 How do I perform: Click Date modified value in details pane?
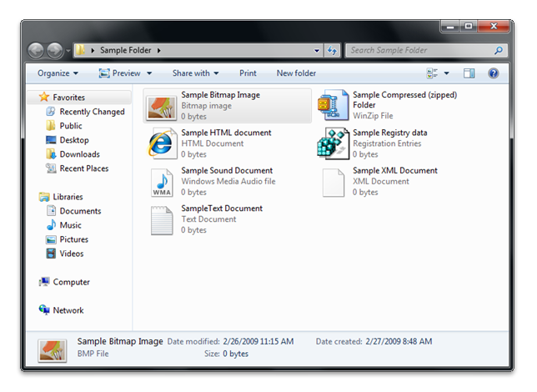click(258, 342)
